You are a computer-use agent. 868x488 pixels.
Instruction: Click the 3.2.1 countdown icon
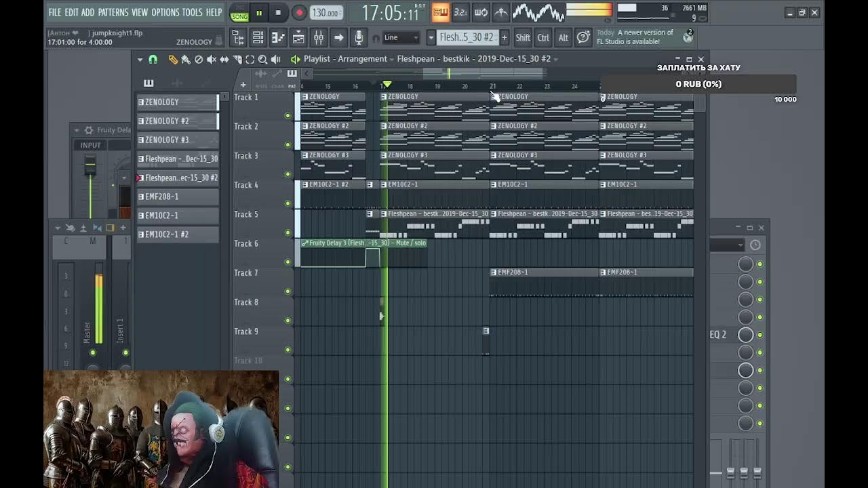(x=460, y=12)
